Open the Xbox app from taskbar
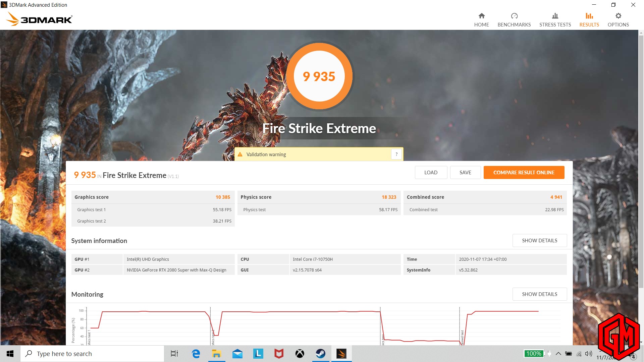The width and height of the screenshot is (644, 362). pos(300,354)
